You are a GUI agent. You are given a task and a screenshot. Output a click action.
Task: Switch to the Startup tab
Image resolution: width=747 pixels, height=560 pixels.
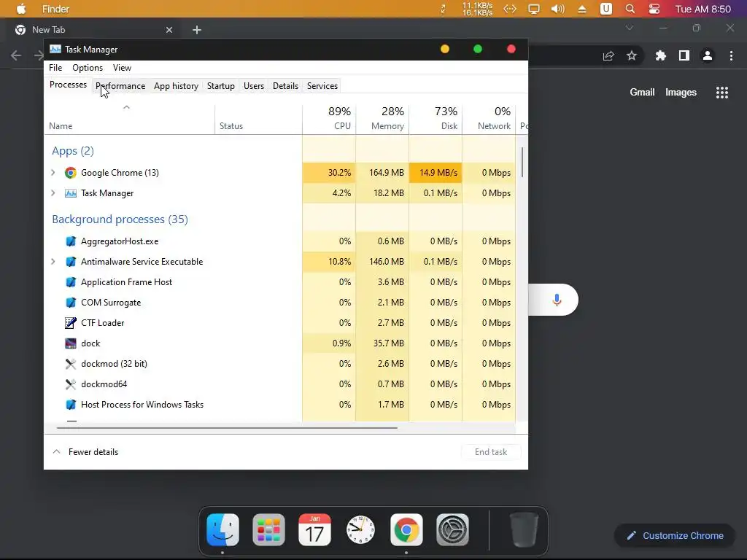[x=220, y=86]
